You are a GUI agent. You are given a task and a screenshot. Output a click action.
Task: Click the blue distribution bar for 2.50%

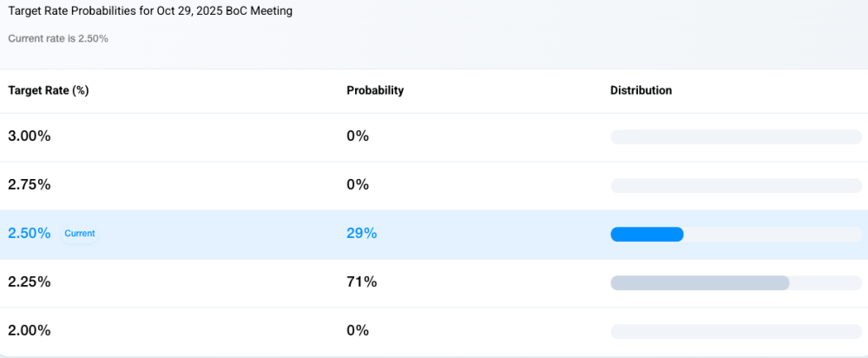tap(648, 234)
